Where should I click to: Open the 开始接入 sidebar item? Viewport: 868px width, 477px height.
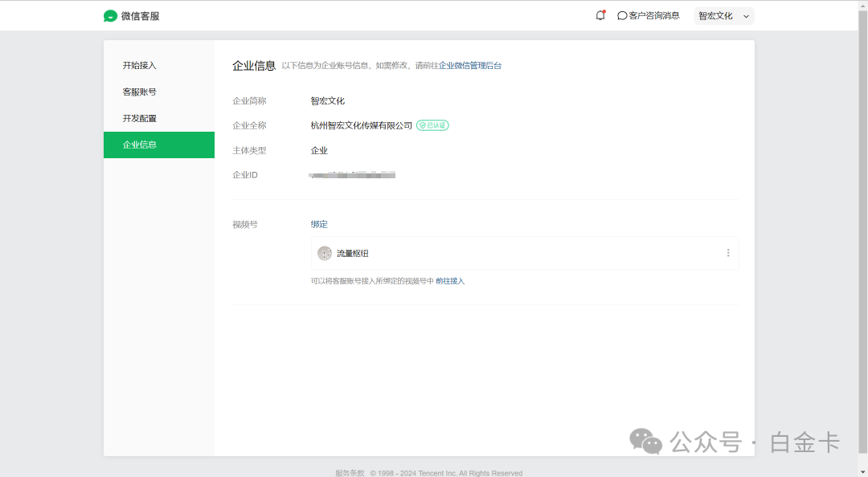(x=159, y=65)
